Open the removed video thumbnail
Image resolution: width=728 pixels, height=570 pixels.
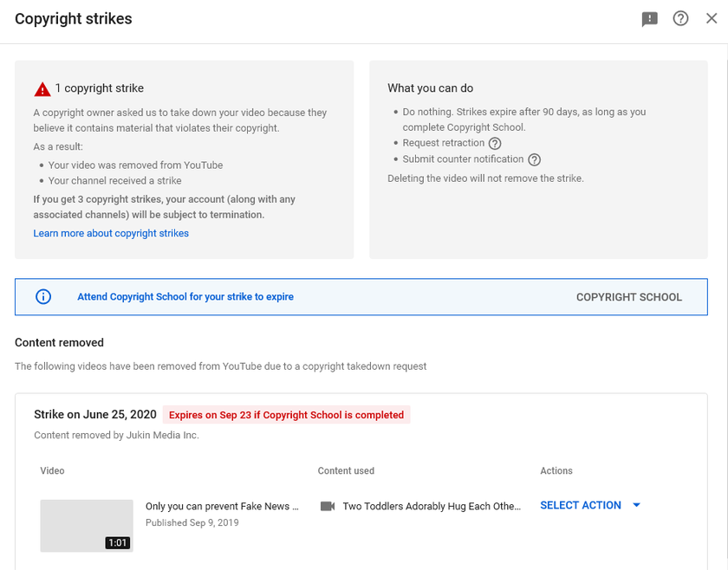pos(87,526)
